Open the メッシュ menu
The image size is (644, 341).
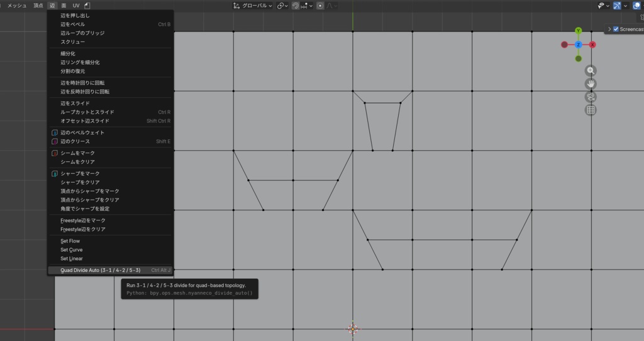point(17,6)
